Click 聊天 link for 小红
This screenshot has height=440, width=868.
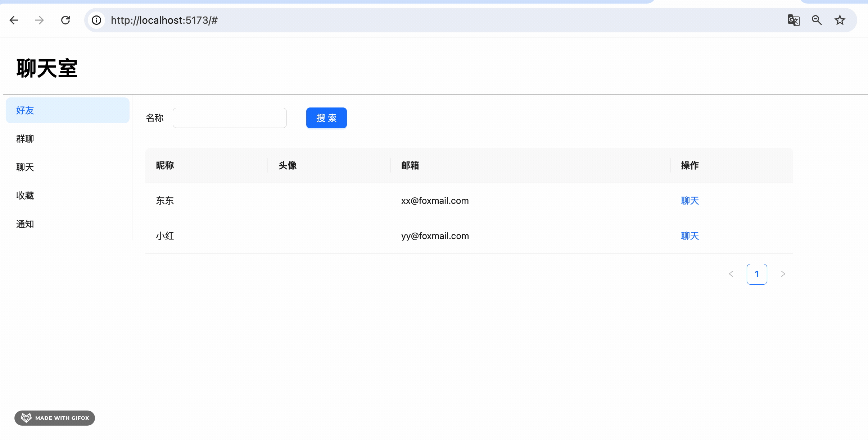[x=690, y=236]
